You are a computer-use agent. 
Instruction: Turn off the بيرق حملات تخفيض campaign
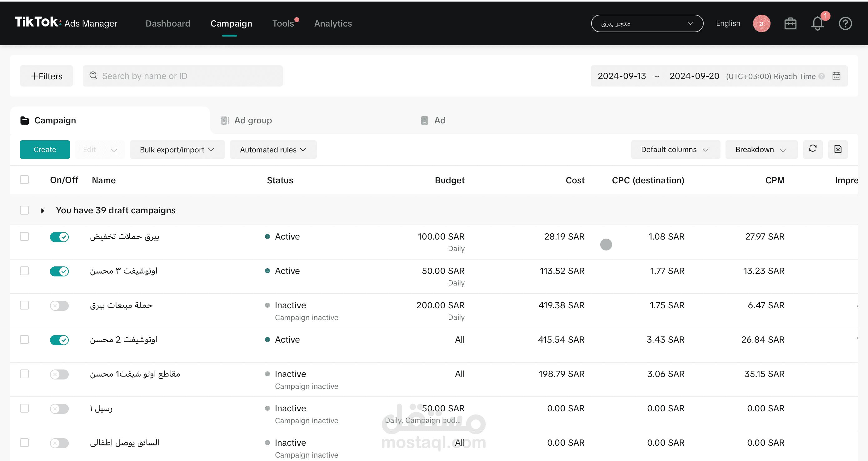[x=59, y=237]
